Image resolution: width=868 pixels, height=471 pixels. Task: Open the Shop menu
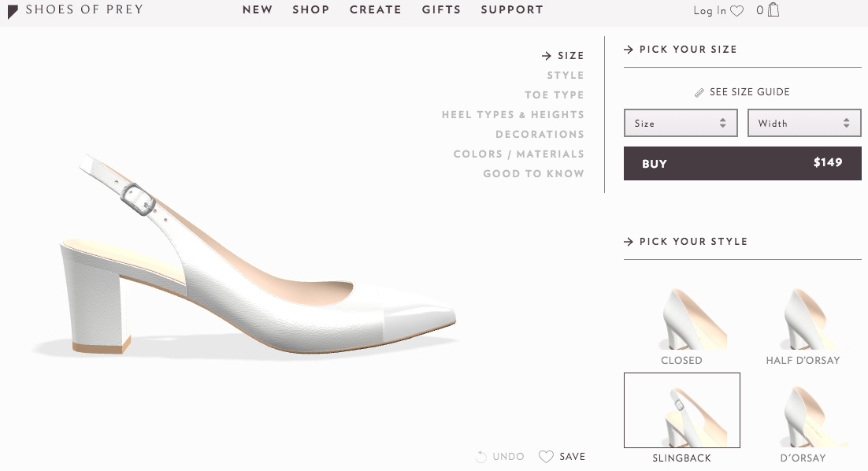tap(310, 10)
